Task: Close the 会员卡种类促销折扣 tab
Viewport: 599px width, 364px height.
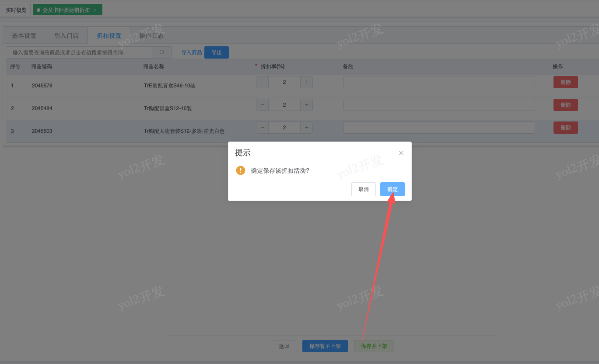Action: coord(95,10)
